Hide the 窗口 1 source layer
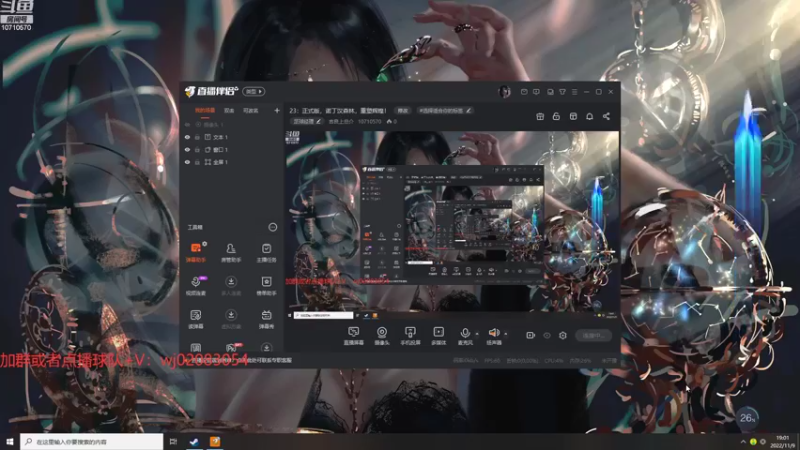The image size is (800, 450). pyautogui.click(x=187, y=150)
